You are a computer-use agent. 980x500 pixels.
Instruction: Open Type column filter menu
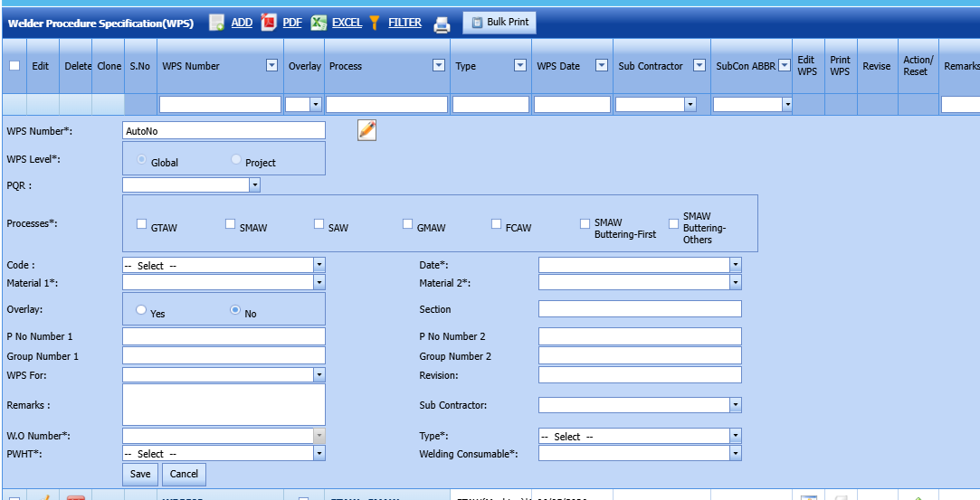520,65
